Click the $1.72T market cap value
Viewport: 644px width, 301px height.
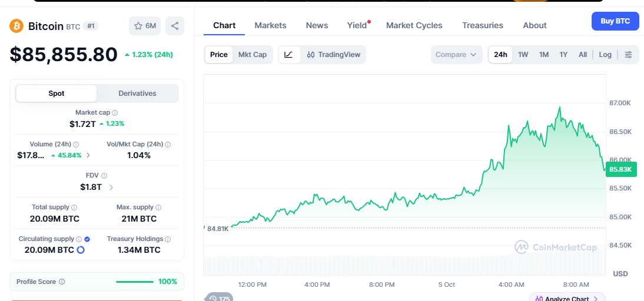click(82, 124)
